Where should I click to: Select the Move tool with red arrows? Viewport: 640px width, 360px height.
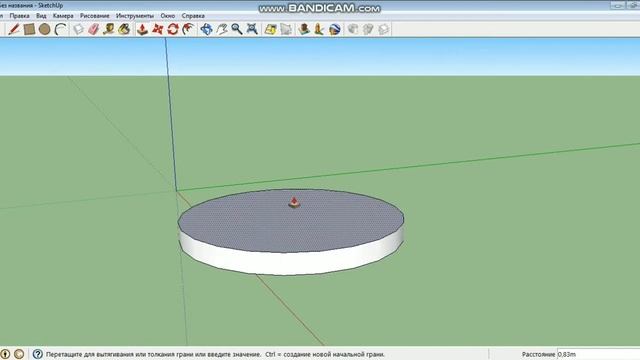click(158, 29)
